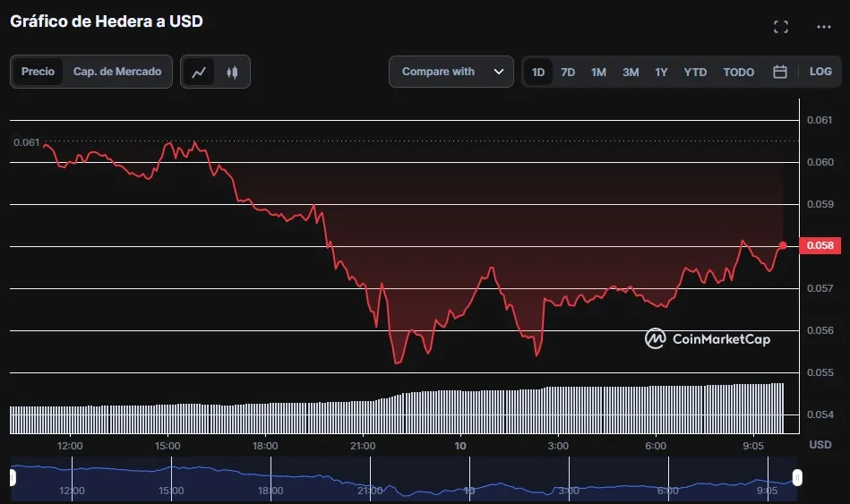Screen dimensions: 850x504
Task: Switch to Cap. de Mercado view
Action: [117, 72]
